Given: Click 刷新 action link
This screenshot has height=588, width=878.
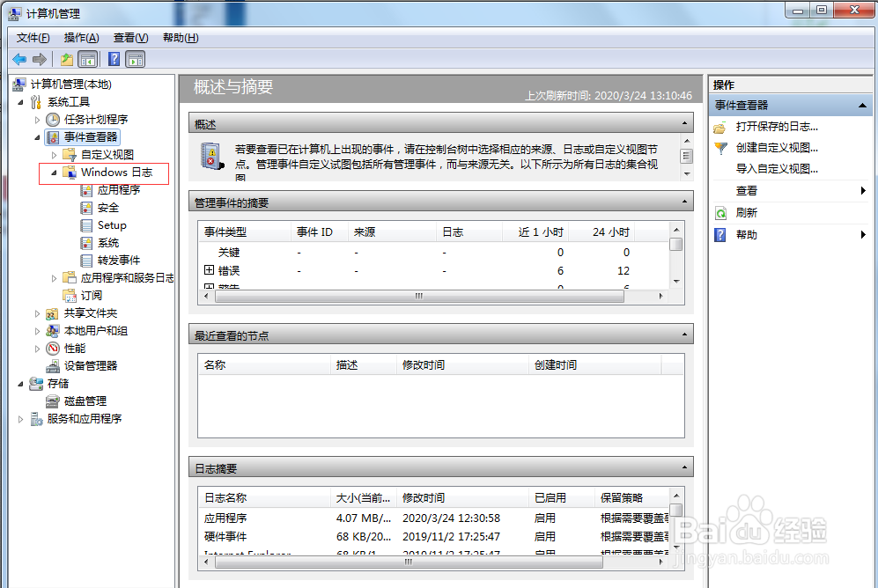Looking at the screenshot, I should tap(747, 213).
